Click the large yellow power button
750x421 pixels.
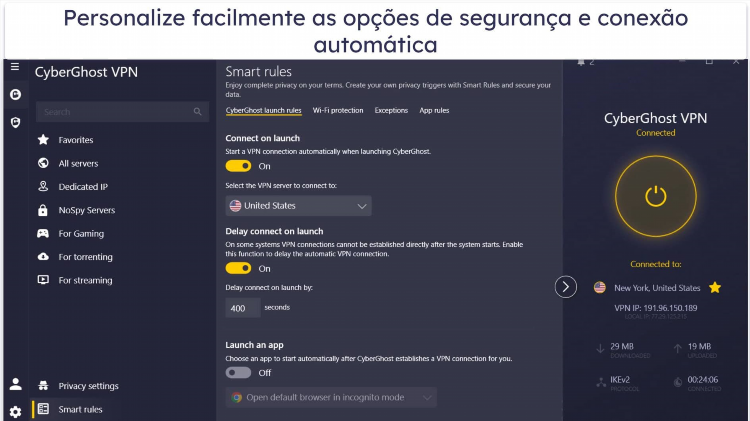[x=655, y=196]
